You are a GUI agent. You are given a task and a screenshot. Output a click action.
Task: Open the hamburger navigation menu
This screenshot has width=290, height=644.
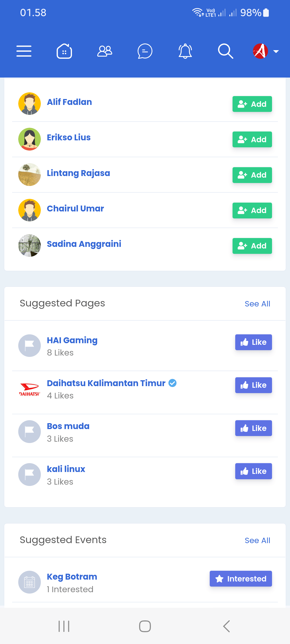[x=24, y=51]
